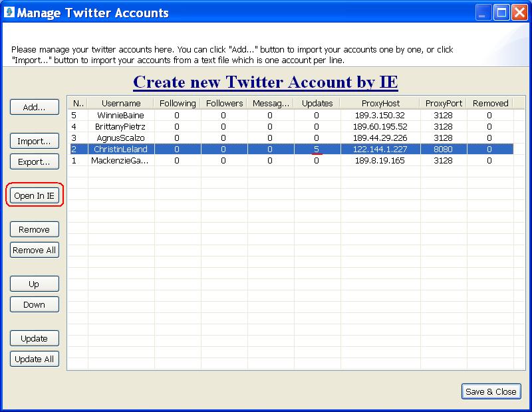
Task: Sort by the ProxyHost column header
Action: tap(380, 103)
